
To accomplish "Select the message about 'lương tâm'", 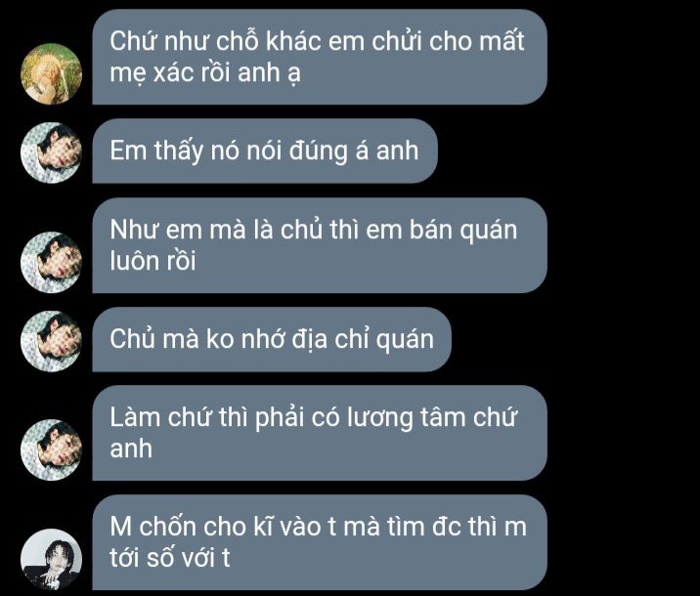I will [x=320, y=433].
